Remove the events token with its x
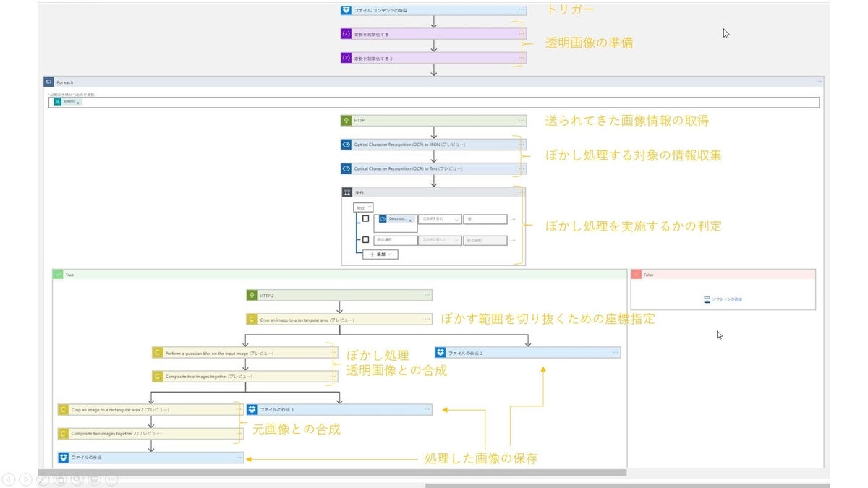 tap(78, 103)
